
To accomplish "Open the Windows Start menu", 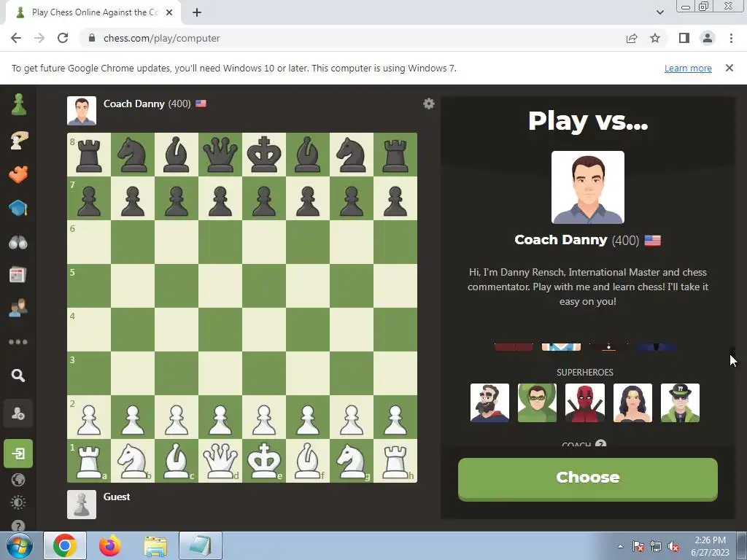I will [x=20, y=545].
